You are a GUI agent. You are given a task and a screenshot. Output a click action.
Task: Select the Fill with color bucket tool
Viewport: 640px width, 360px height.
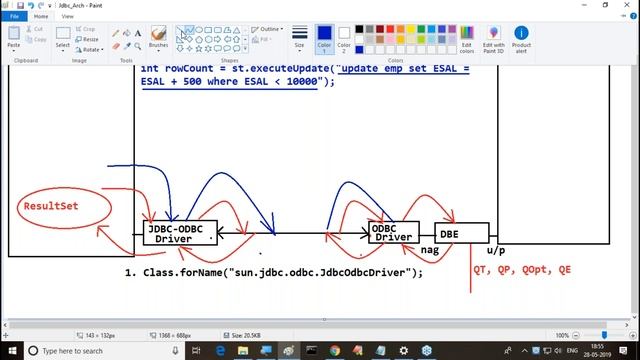(127, 33)
